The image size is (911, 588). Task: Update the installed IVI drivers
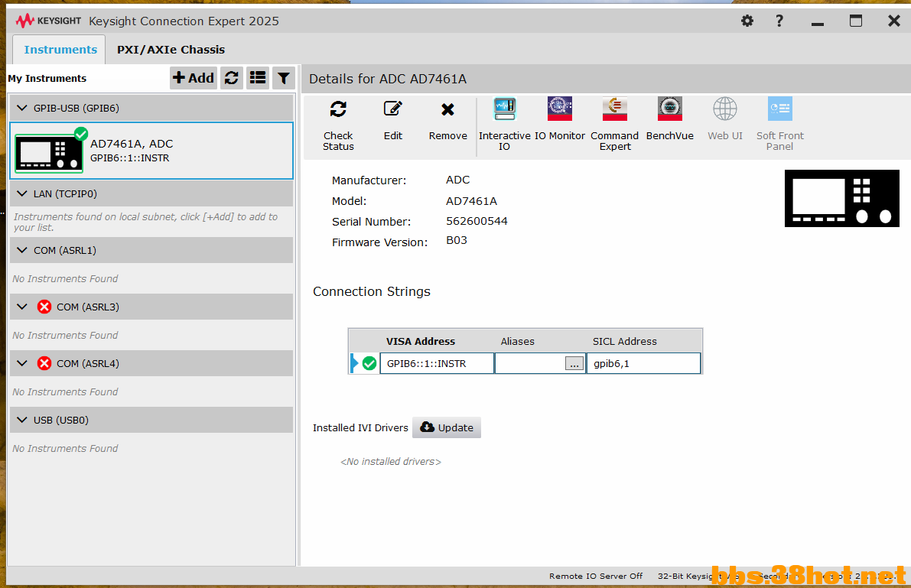pyautogui.click(x=447, y=427)
